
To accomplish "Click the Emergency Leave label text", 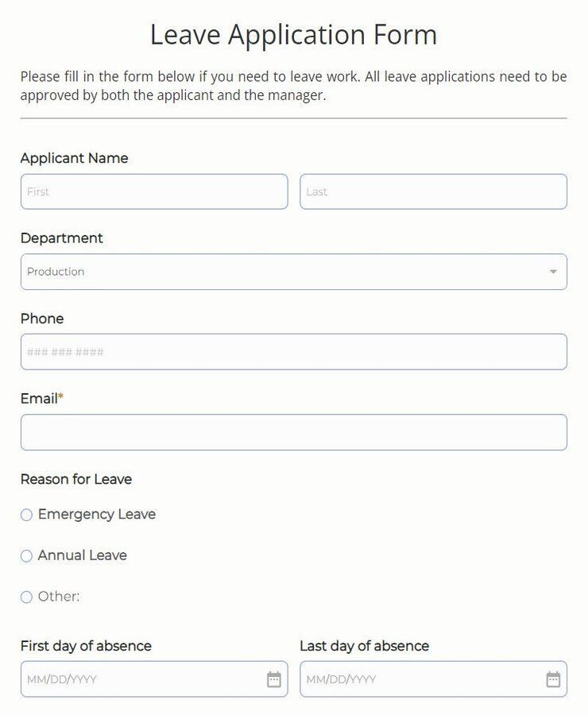I will point(95,515).
